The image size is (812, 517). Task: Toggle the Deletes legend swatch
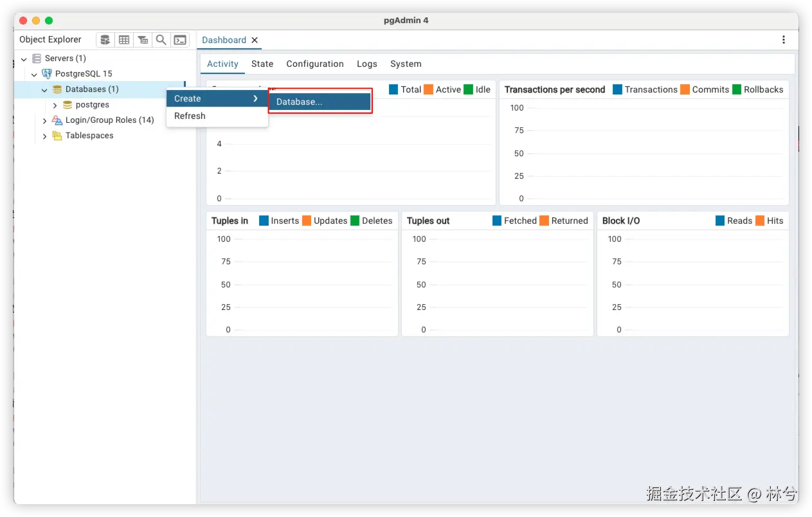point(354,221)
